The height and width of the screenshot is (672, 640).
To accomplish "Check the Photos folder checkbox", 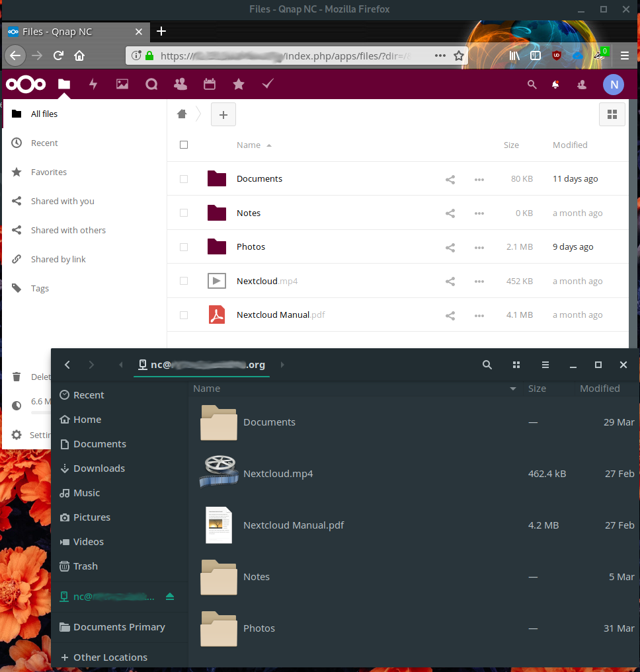I will tap(184, 247).
